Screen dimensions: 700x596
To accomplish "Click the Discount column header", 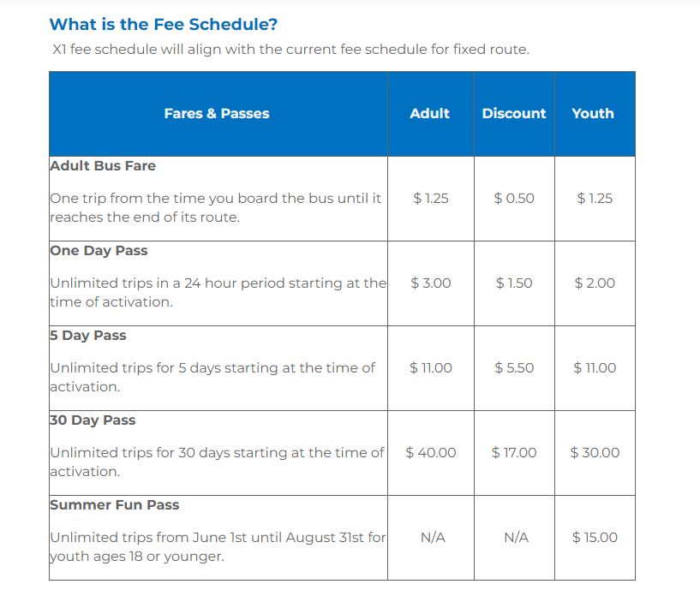I will pos(514,113).
